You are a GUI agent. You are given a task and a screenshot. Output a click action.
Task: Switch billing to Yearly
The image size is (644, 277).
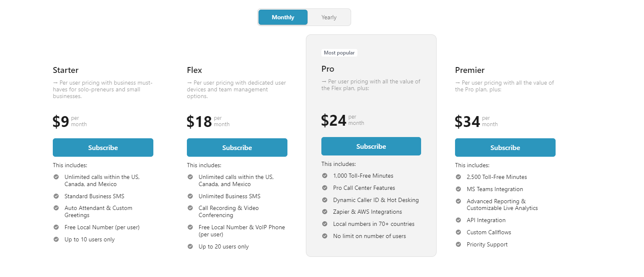coord(329,17)
